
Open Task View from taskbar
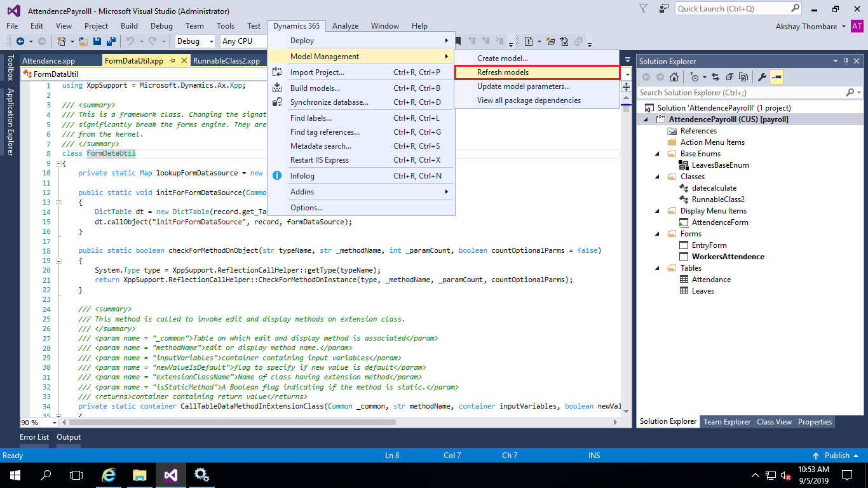76,475
